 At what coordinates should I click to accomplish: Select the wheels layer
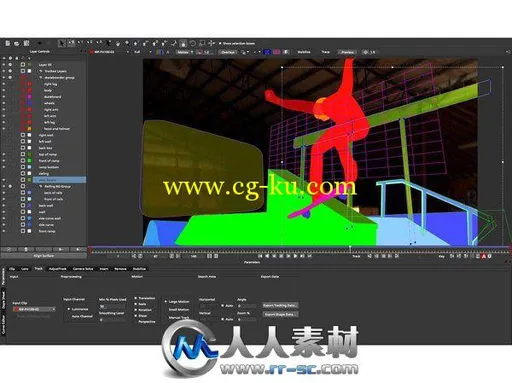(49, 103)
